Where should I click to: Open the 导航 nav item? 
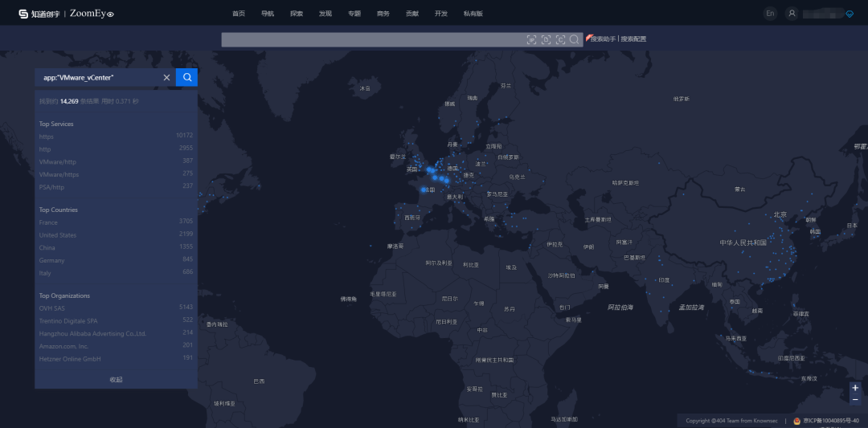[x=268, y=14]
